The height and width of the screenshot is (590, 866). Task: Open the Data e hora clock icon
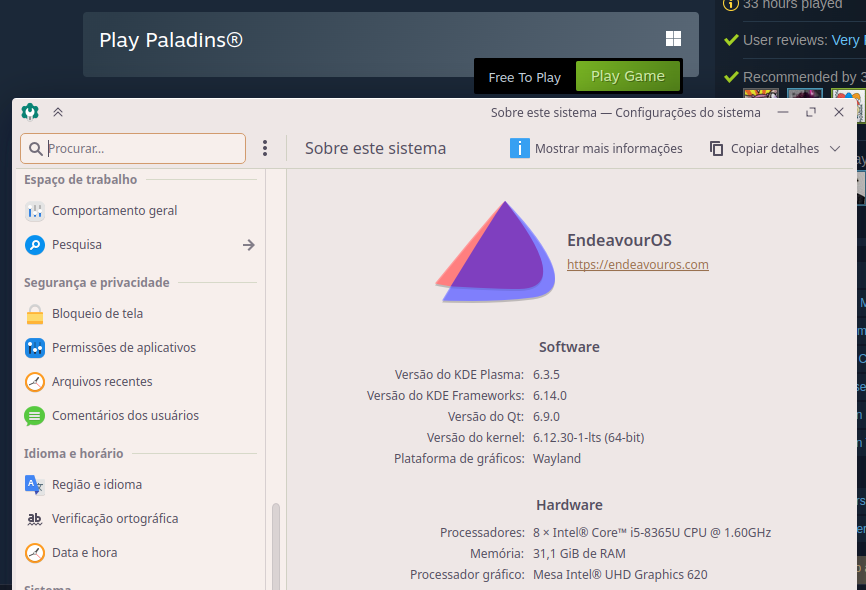pyautogui.click(x=35, y=553)
